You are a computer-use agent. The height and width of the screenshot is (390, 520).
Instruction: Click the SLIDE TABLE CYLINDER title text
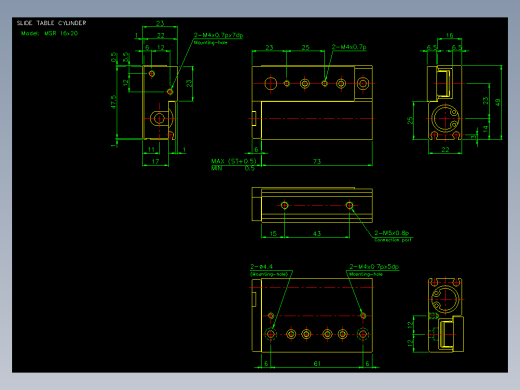click(x=52, y=23)
